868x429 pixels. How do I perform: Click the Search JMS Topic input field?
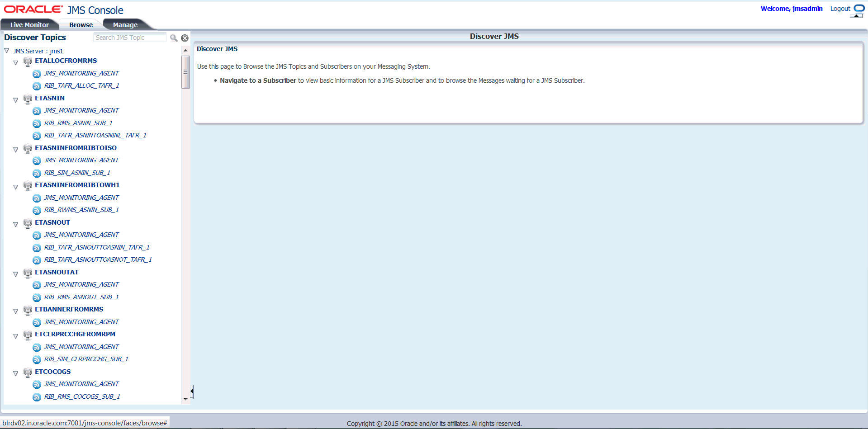click(x=130, y=38)
